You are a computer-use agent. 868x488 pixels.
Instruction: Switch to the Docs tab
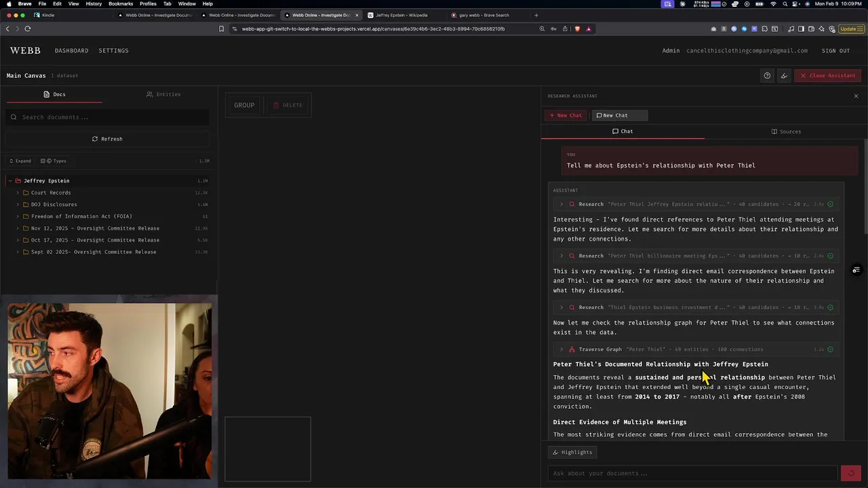point(54,94)
